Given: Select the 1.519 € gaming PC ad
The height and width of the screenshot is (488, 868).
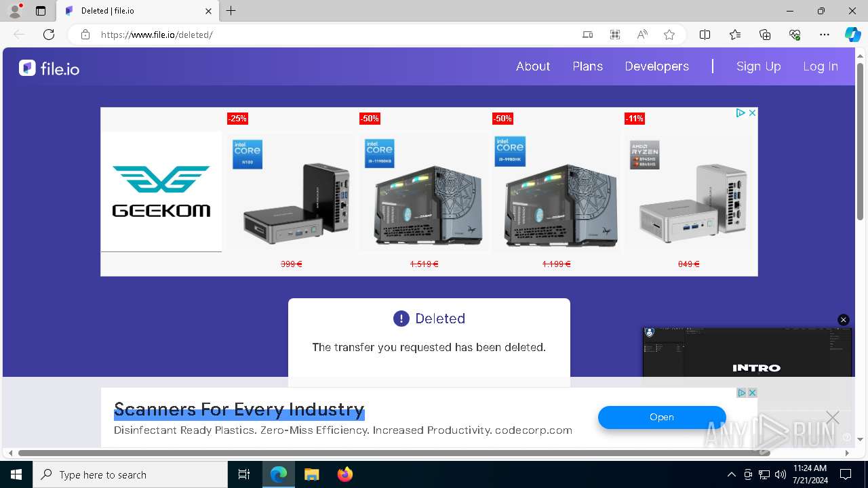Looking at the screenshot, I should [x=424, y=192].
